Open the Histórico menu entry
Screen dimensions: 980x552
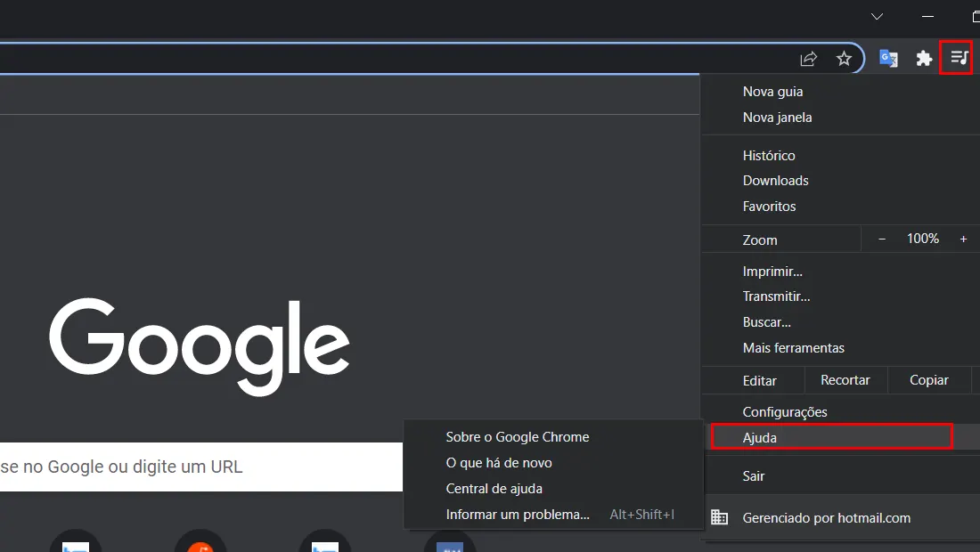point(841,156)
